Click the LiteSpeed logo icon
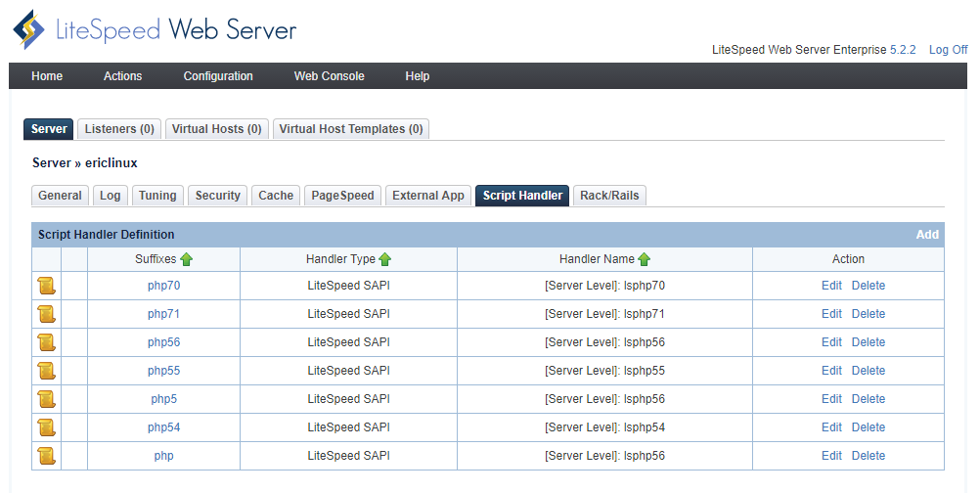 point(29,29)
